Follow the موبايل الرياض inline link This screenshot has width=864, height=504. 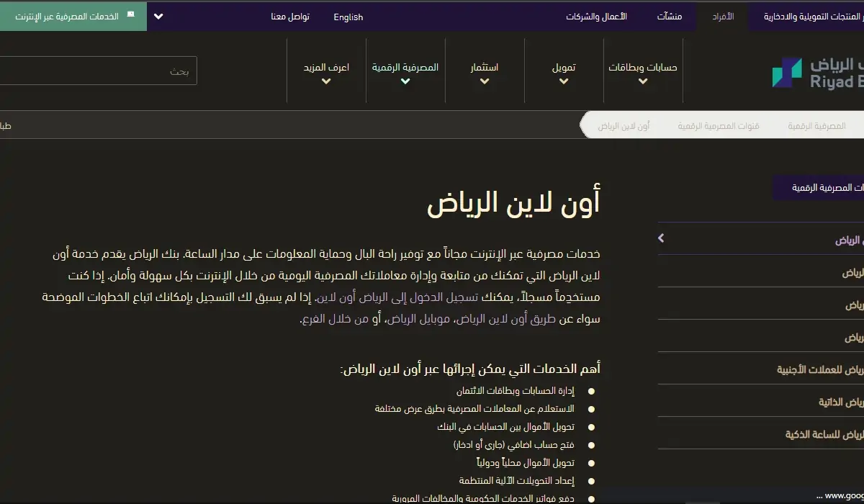click(418, 318)
